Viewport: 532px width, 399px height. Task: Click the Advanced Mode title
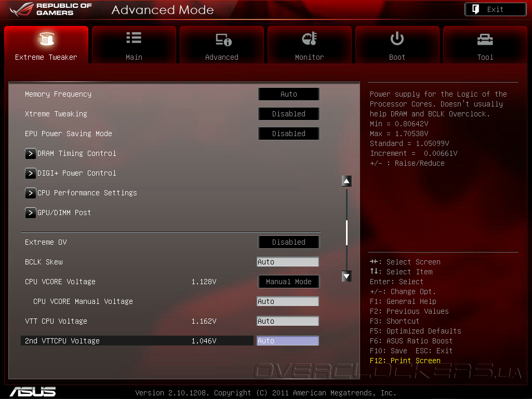(163, 10)
